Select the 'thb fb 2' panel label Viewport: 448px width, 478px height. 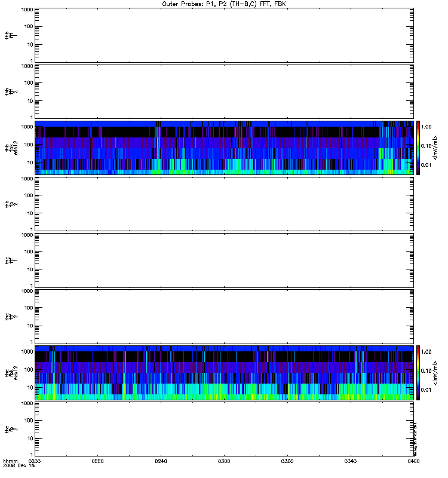(11, 204)
